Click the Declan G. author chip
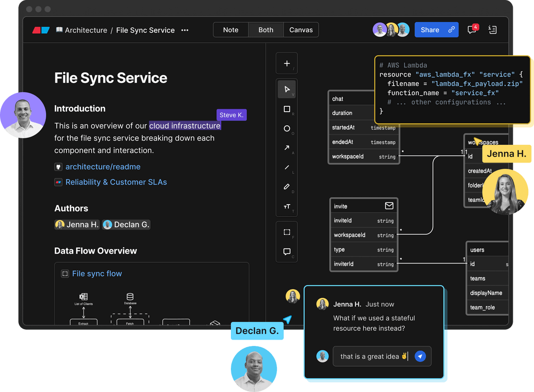 127,224
